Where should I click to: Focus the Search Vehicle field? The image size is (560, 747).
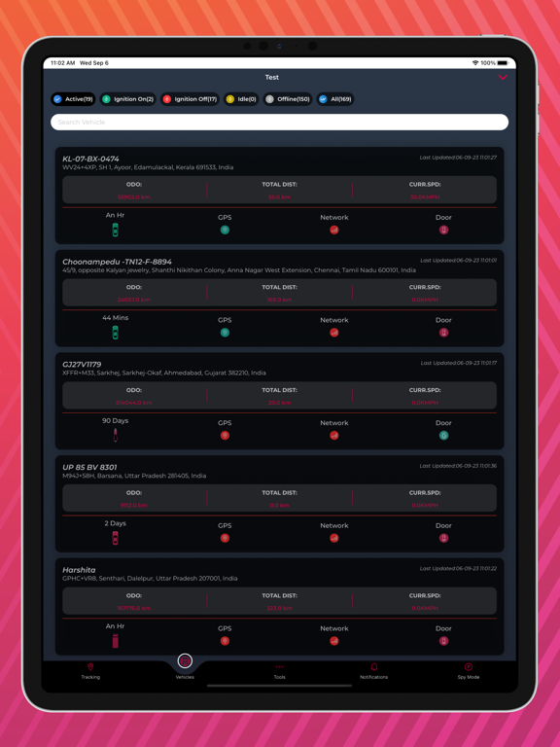[x=280, y=122]
